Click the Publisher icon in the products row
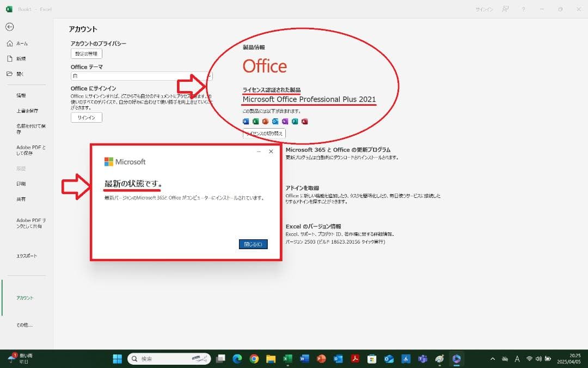 click(x=295, y=121)
